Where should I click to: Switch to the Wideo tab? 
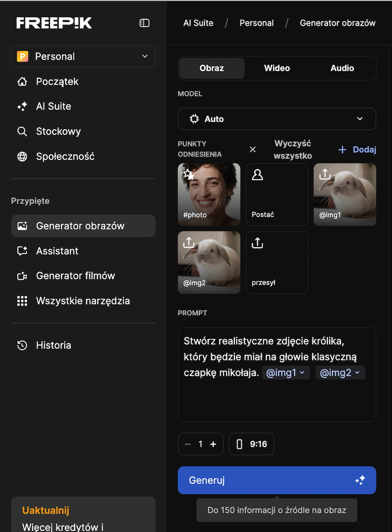[277, 68]
